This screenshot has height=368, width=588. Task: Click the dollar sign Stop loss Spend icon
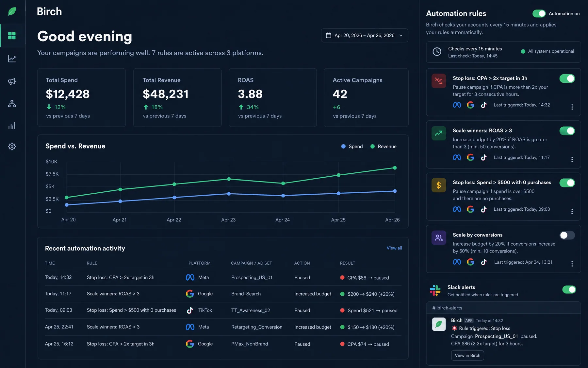point(439,185)
